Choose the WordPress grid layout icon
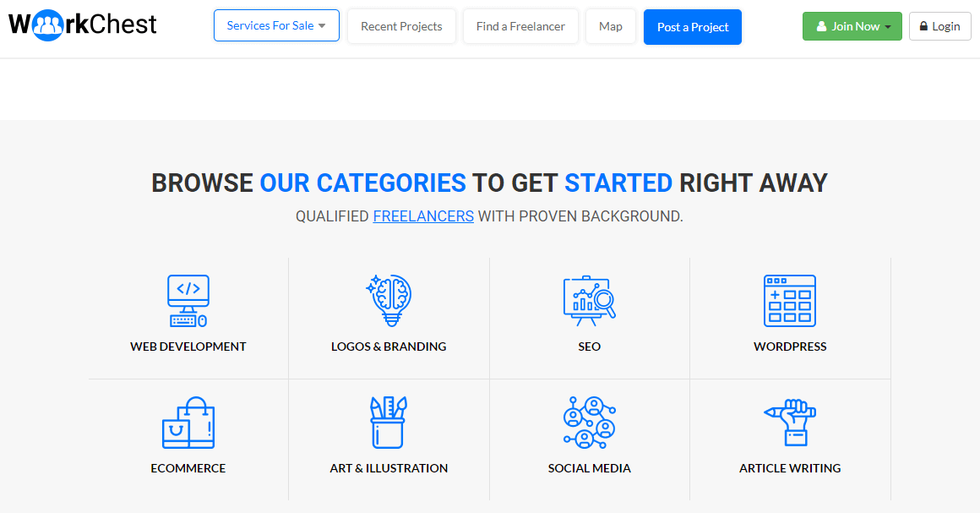980x513 pixels. (790, 301)
